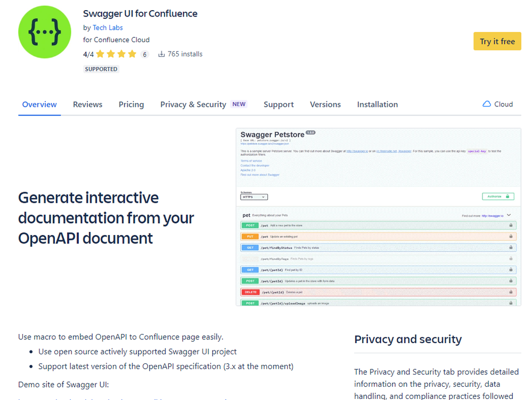Open the Pricing tab
The height and width of the screenshot is (400, 532).
[x=132, y=104]
